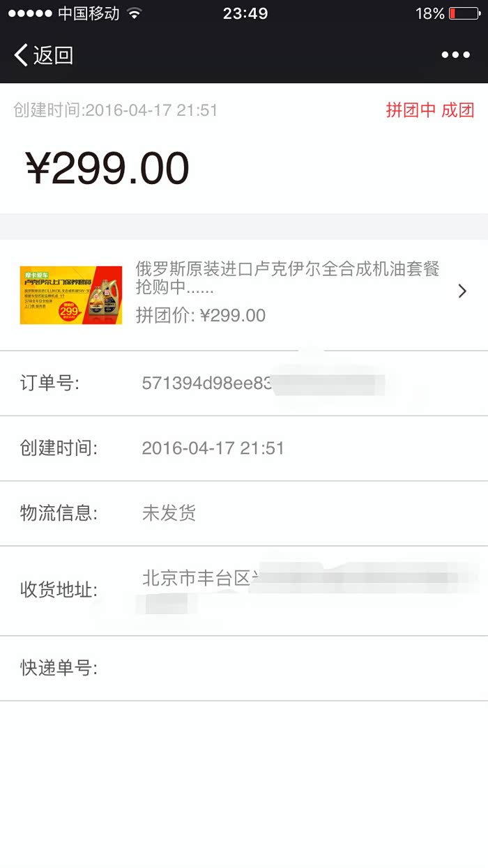Open the 俄罗斯原装进口卢克伊尔 product title

pos(288,278)
